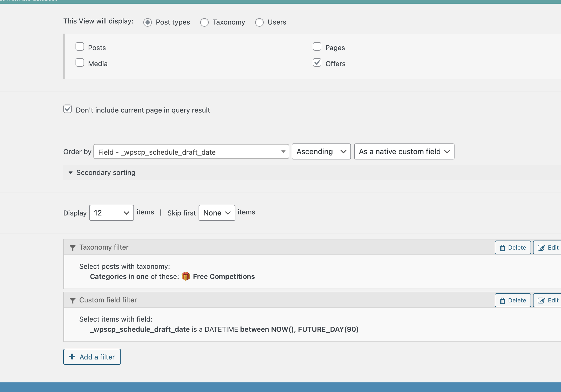Image resolution: width=561 pixels, height=392 pixels.
Task: Click the between NOW(), FUTURE_DAY(90) text
Action: 299,329
